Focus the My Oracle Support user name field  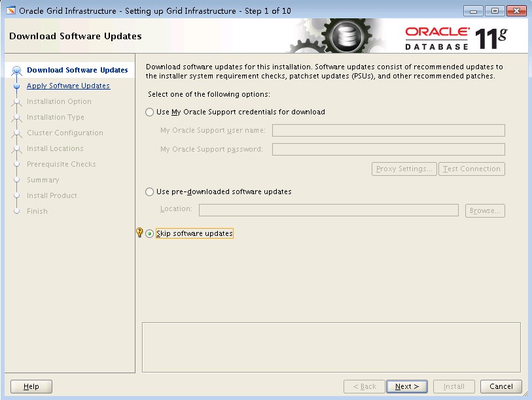point(389,131)
